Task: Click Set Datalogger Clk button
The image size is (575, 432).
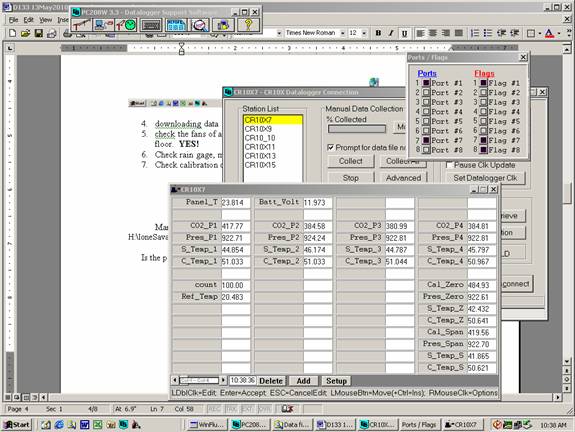Action: pyautogui.click(x=485, y=178)
